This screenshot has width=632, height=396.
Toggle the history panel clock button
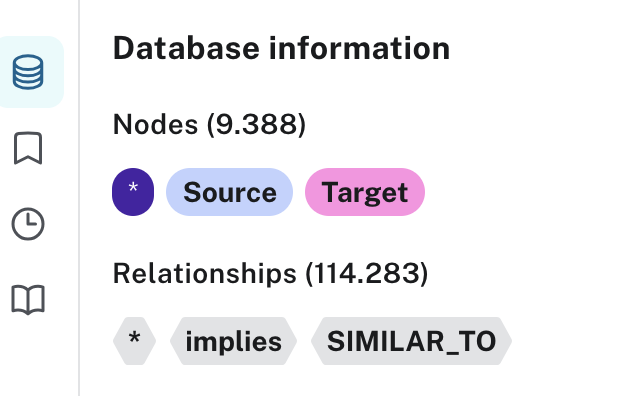tap(28, 224)
